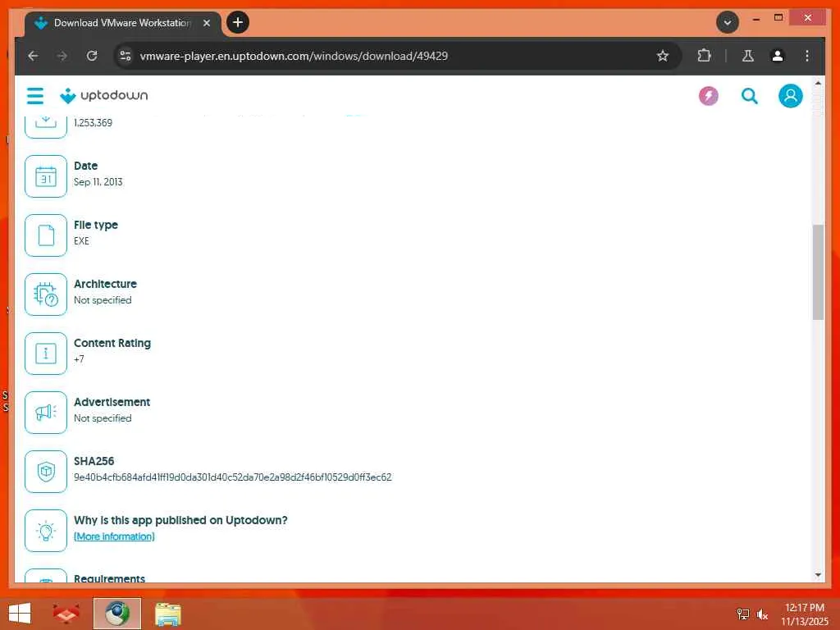Screen dimensions: 840x630
Task: Reload the current page
Action: coord(92,56)
